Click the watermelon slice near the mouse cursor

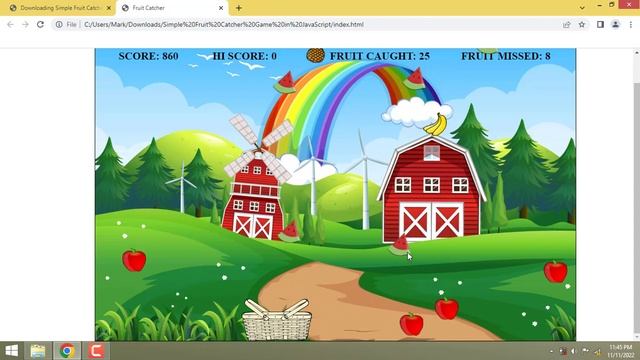pyautogui.click(x=399, y=246)
